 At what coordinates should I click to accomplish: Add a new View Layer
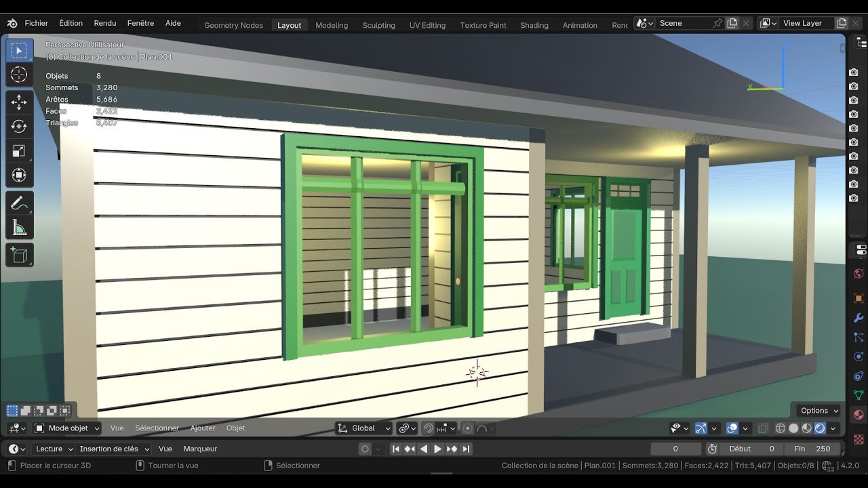click(x=842, y=23)
